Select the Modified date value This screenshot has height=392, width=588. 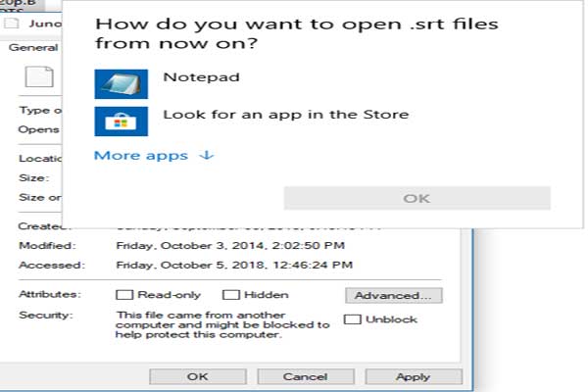[230, 246]
